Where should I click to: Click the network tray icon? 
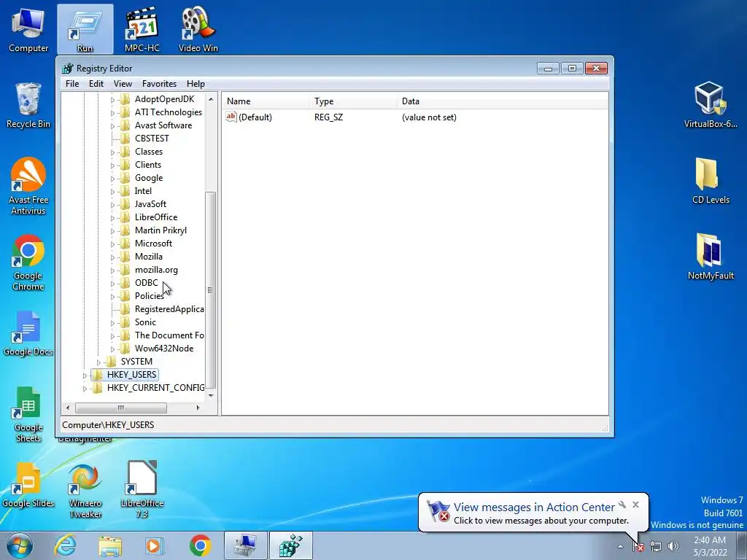[x=656, y=547]
